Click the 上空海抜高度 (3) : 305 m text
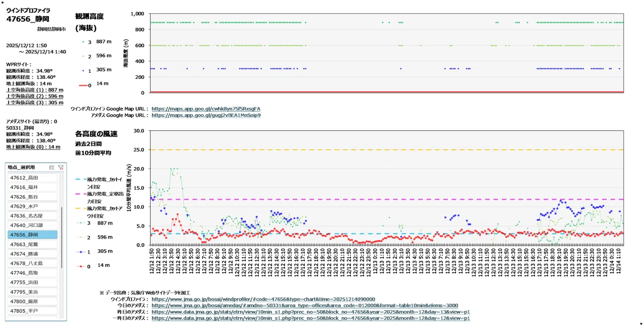The height and width of the screenshot is (328, 644). 34,102
